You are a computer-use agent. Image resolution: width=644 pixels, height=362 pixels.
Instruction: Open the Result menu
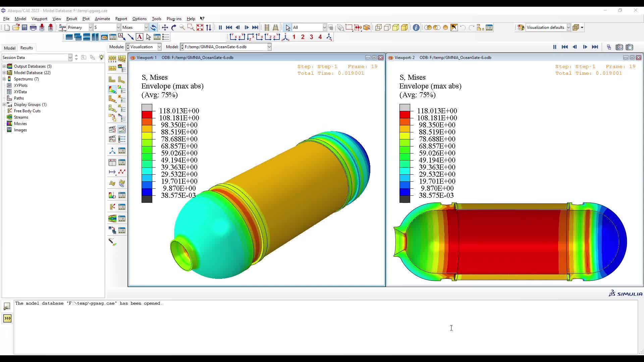(x=71, y=19)
